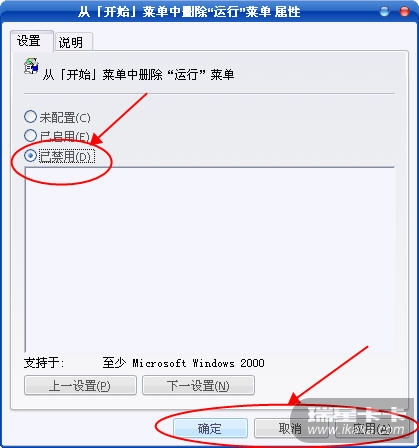Image resolution: width=419 pixels, height=448 pixels.
Task: Click the 瑞星卡卡 watermark logo
Action: [x=355, y=414]
